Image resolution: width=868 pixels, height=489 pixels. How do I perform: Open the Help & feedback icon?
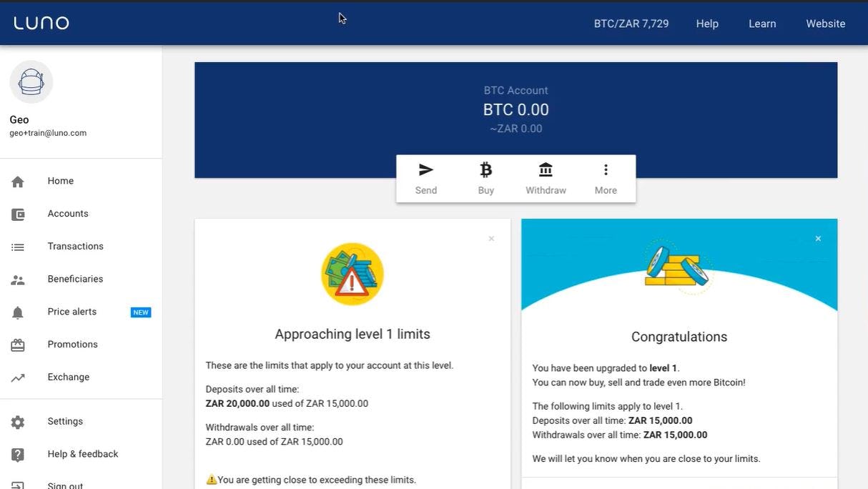pos(17,454)
